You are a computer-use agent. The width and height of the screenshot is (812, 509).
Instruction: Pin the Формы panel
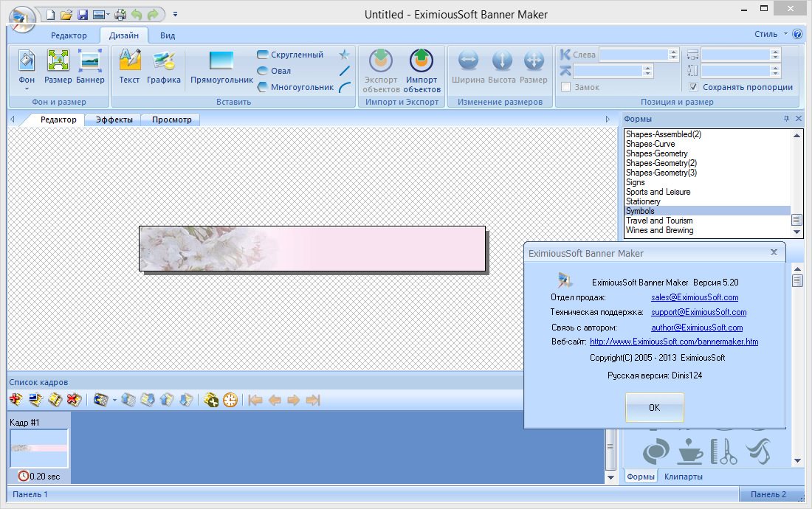786,119
